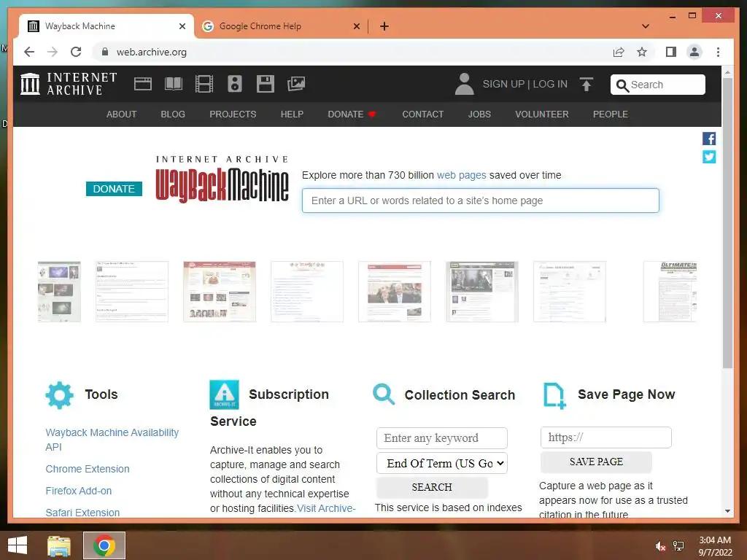Click the https:// save page field
The height and width of the screenshot is (560, 747).
pos(606,437)
